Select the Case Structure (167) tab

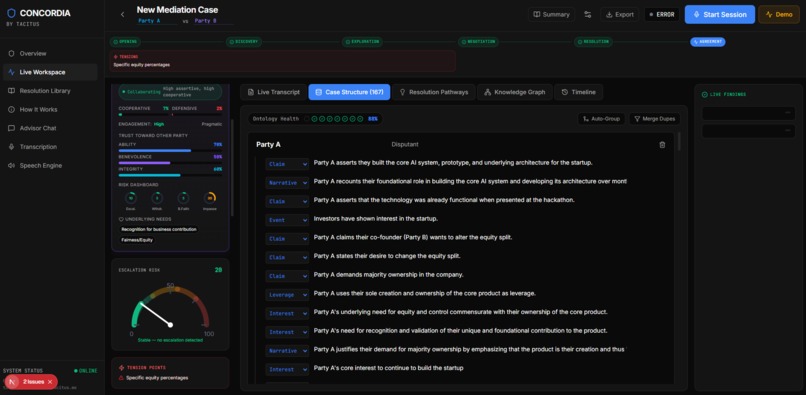pyautogui.click(x=349, y=92)
